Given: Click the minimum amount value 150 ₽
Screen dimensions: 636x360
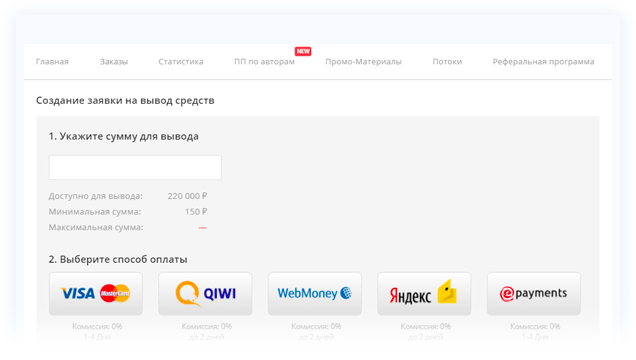Looking at the screenshot, I should pyautogui.click(x=196, y=212).
